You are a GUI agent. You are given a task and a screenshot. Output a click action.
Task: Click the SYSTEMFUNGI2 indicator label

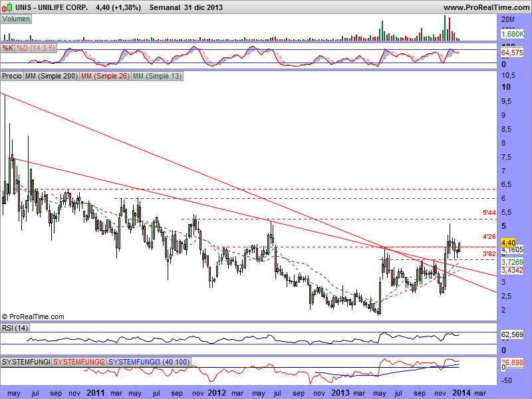click(x=79, y=361)
